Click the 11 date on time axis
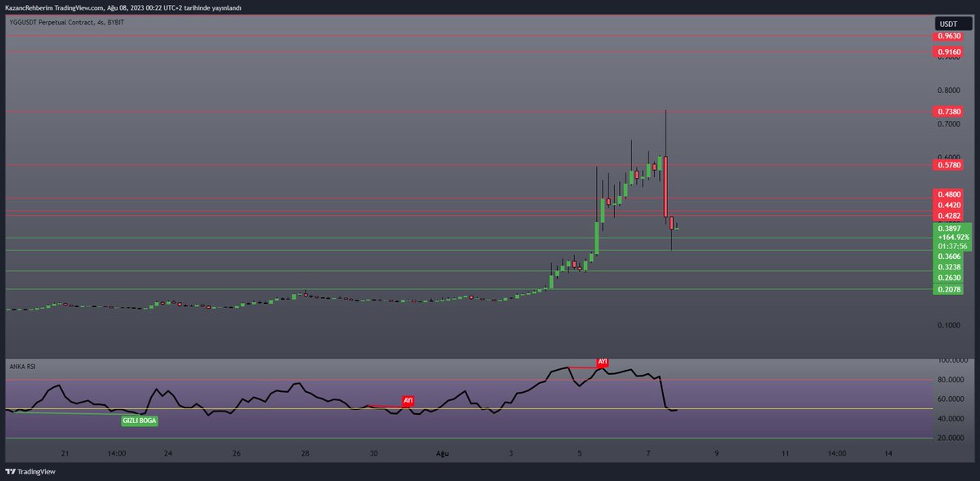The height and width of the screenshot is (481, 980). 785,453
